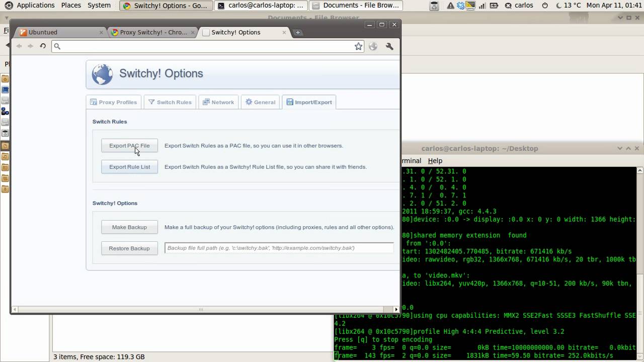
Task: Open the General tab
Action: (x=260, y=102)
